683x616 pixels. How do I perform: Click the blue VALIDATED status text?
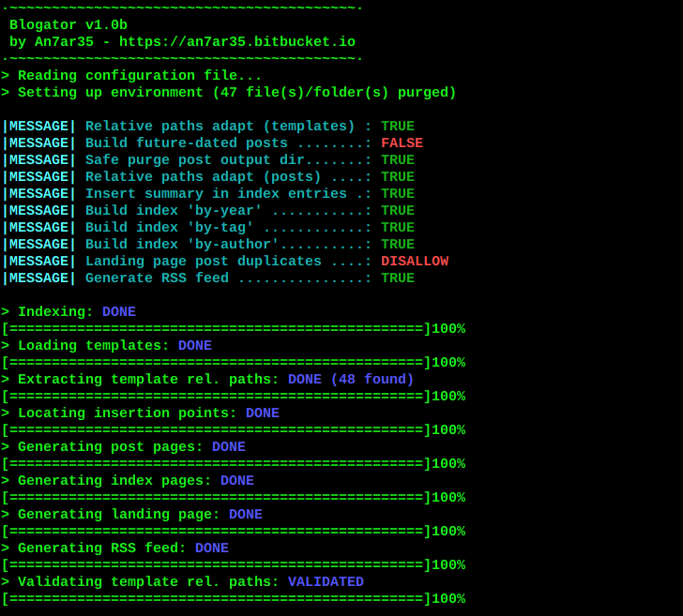point(326,582)
